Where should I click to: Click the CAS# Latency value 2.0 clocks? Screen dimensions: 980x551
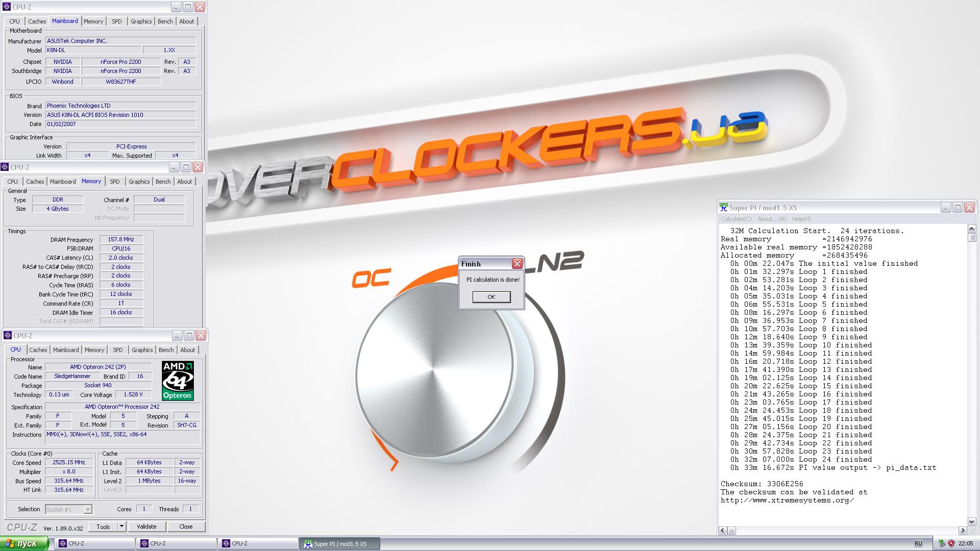[121, 258]
